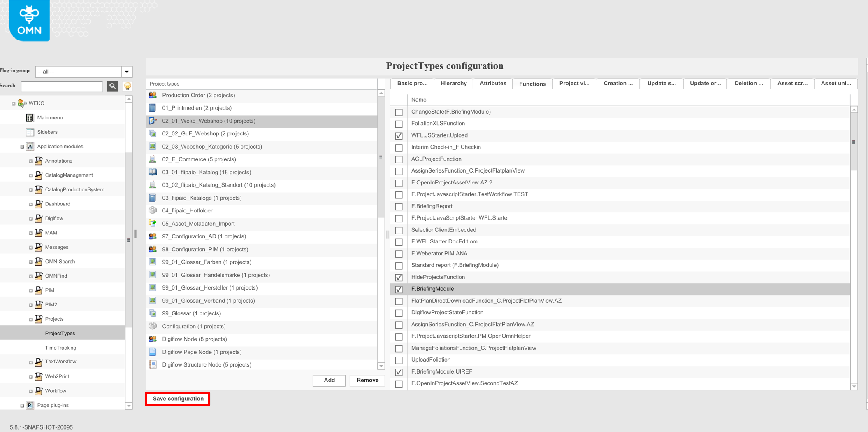Open TimeTracking in the tree
The width and height of the screenshot is (868, 432).
click(x=60, y=348)
